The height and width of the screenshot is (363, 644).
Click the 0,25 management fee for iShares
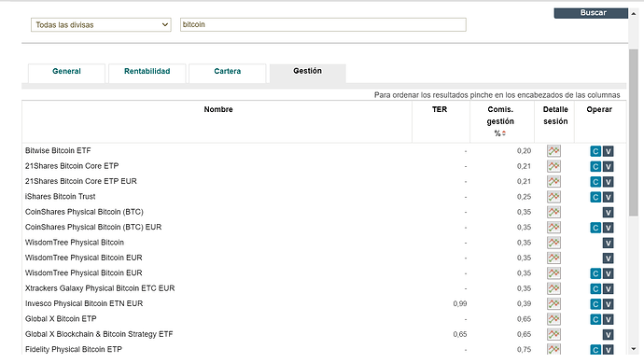[525, 197]
